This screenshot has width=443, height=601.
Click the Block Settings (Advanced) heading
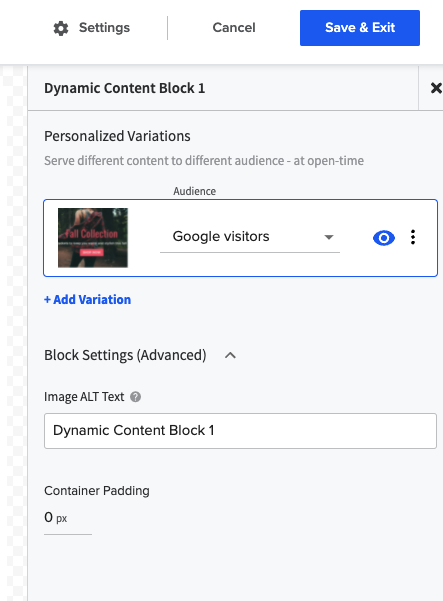tap(125, 355)
